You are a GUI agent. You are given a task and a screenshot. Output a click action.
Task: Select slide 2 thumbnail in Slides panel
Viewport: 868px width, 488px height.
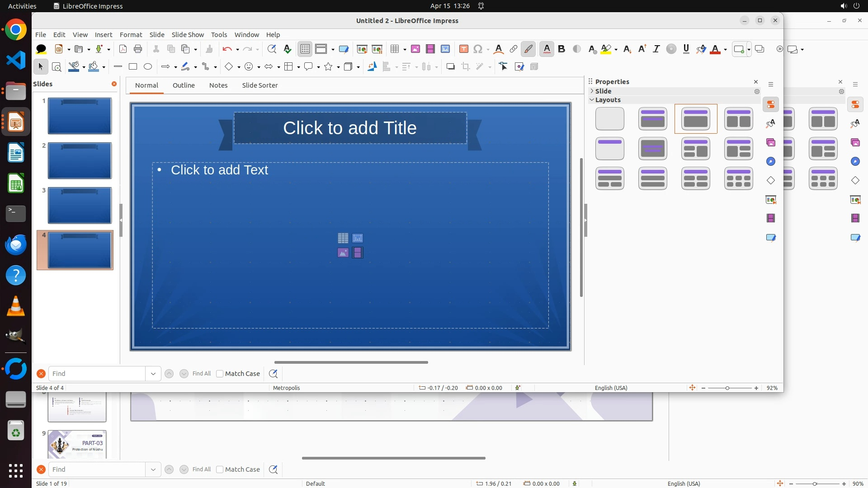click(80, 160)
